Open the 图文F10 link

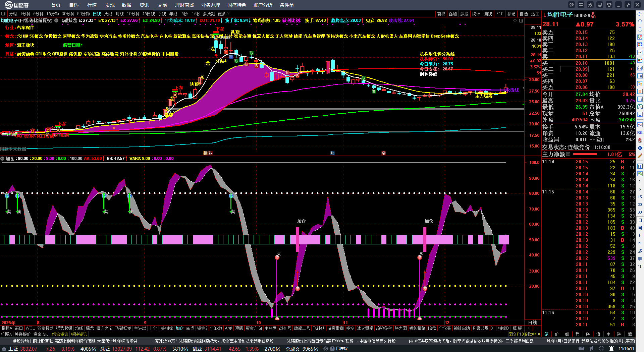coord(516,334)
